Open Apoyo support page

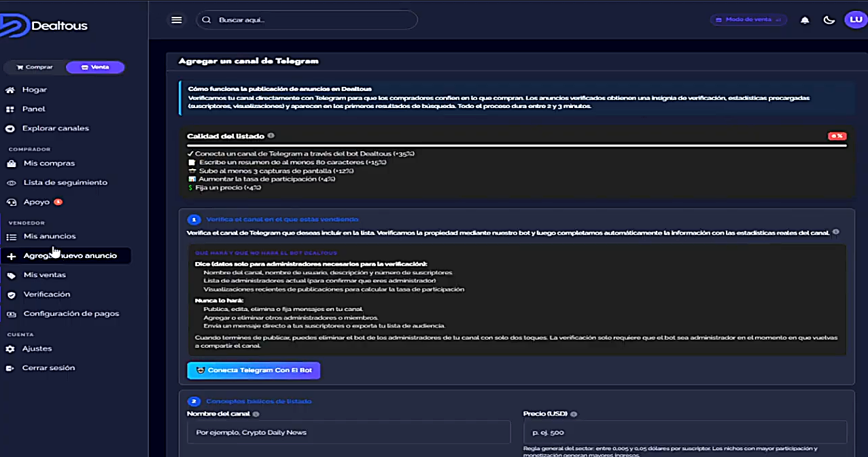(36, 202)
